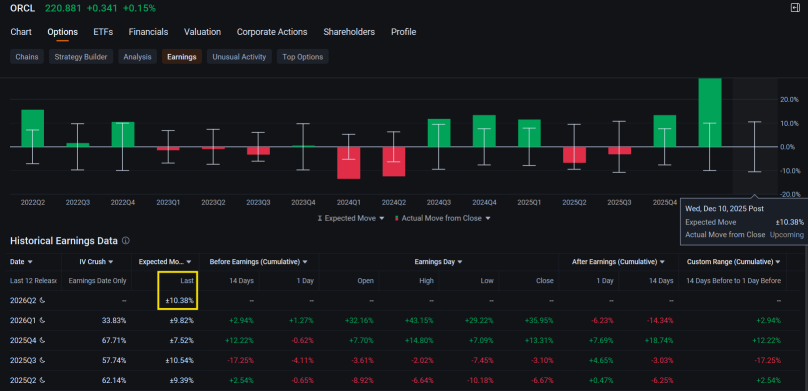Open the Financials tab

148,32
